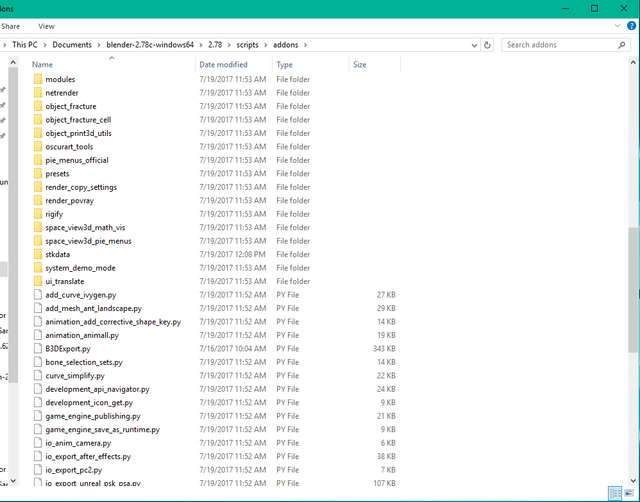The image size is (640, 502).
Task: Switch to large icons view icon
Action: [629, 493]
